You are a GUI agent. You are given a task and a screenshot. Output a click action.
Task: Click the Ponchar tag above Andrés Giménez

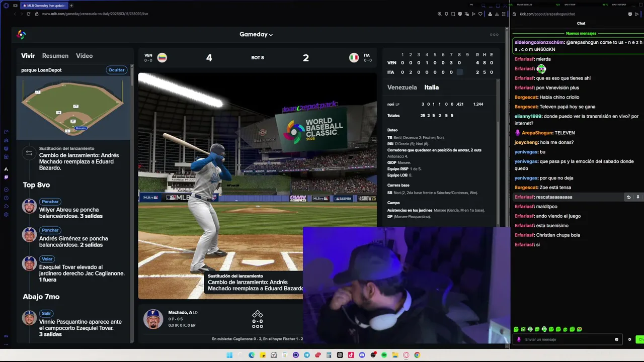50,230
